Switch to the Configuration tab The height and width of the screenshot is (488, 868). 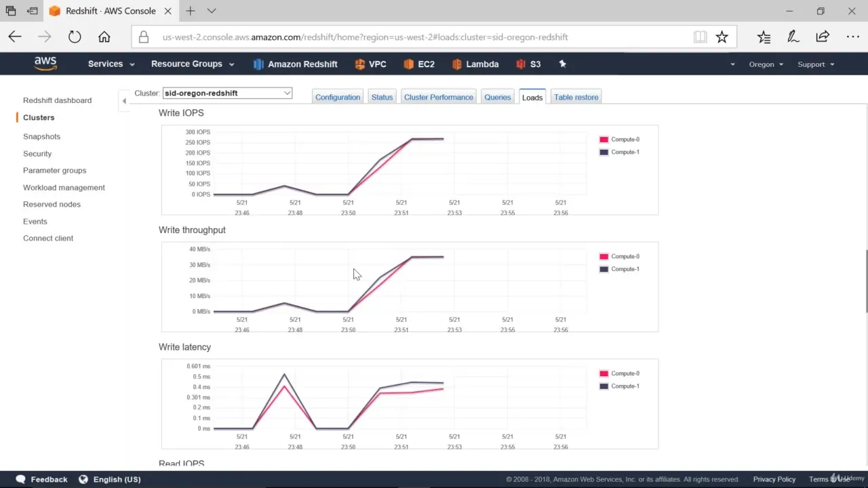[x=338, y=97]
